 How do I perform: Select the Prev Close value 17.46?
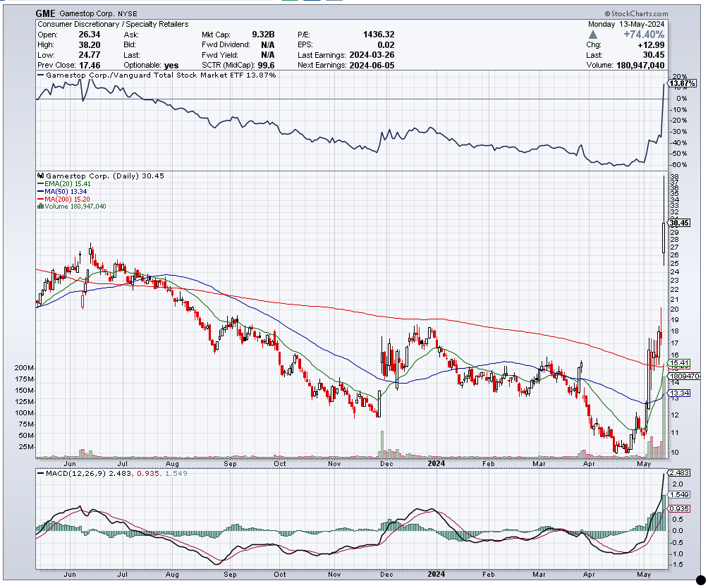point(90,66)
